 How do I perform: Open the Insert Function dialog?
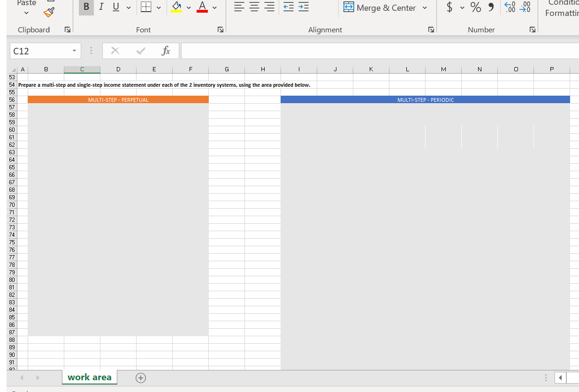pos(166,51)
